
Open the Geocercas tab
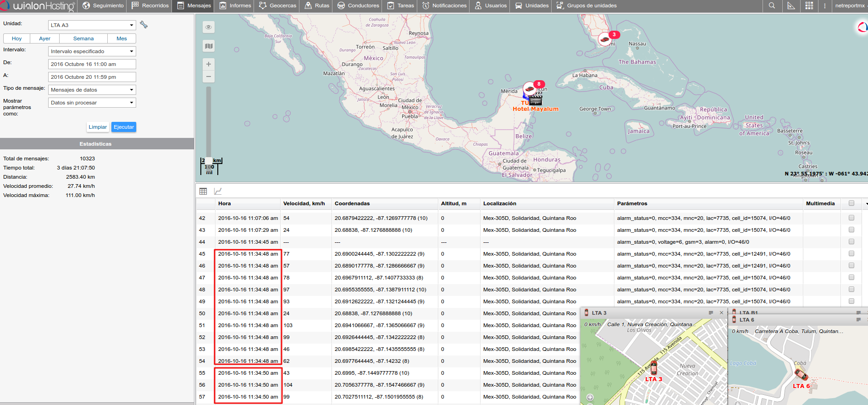tap(277, 5)
